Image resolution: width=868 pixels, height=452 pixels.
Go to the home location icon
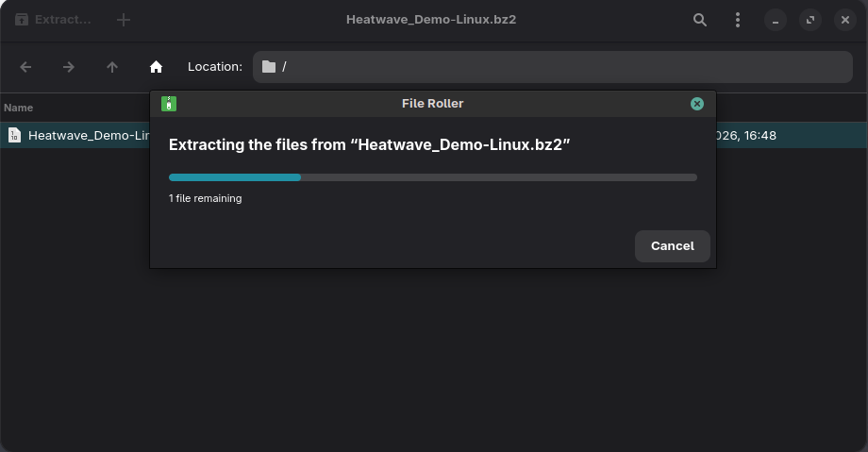pyautogui.click(x=157, y=67)
